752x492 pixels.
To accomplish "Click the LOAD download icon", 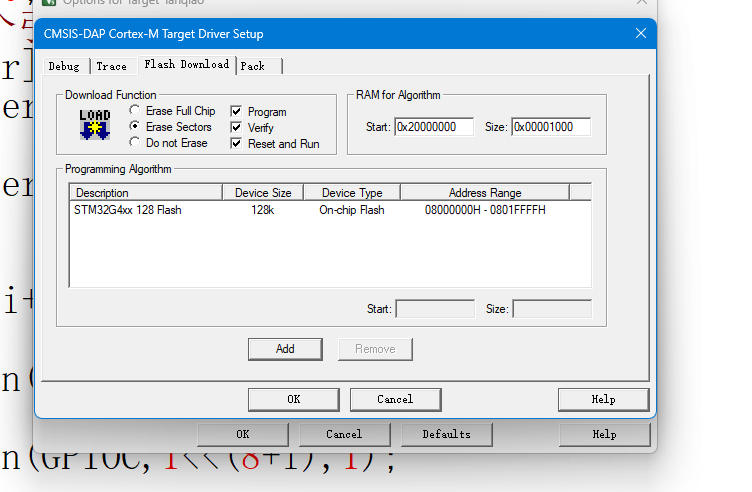I will tap(94, 125).
